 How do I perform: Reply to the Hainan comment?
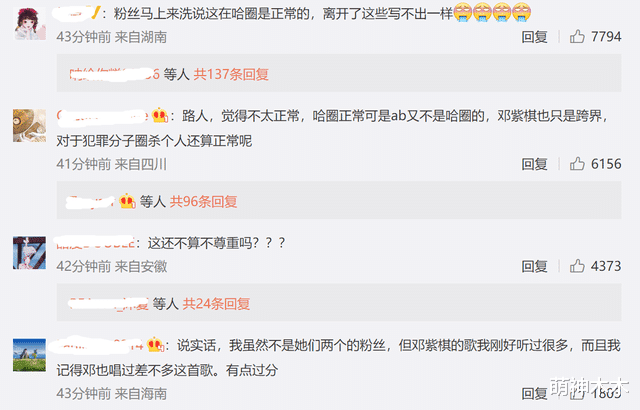coord(534,394)
